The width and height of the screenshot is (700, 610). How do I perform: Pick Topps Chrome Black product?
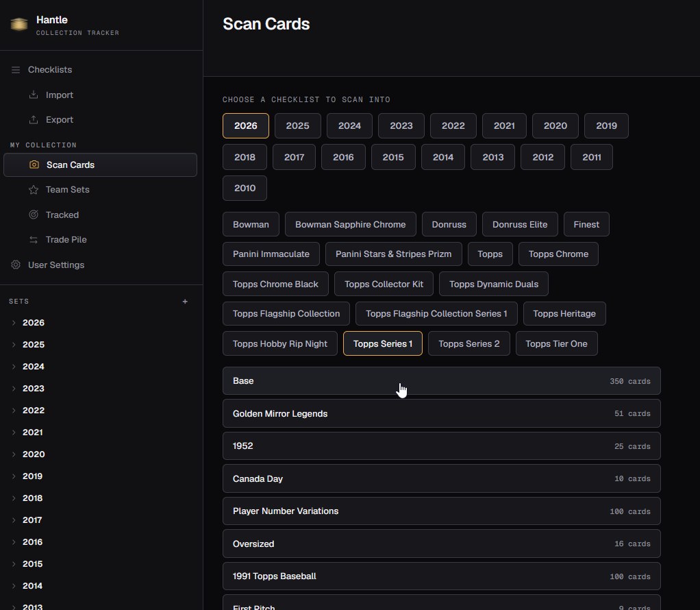click(x=275, y=284)
